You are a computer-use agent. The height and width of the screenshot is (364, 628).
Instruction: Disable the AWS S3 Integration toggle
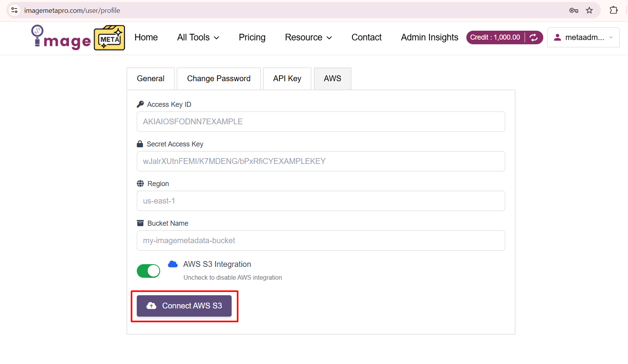click(148, 271)
